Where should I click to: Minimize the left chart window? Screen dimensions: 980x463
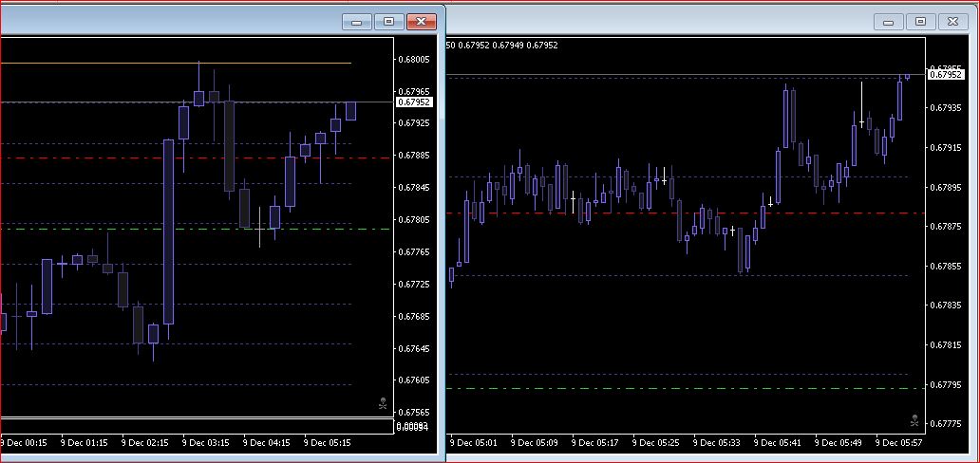click(x=357, y=21)
